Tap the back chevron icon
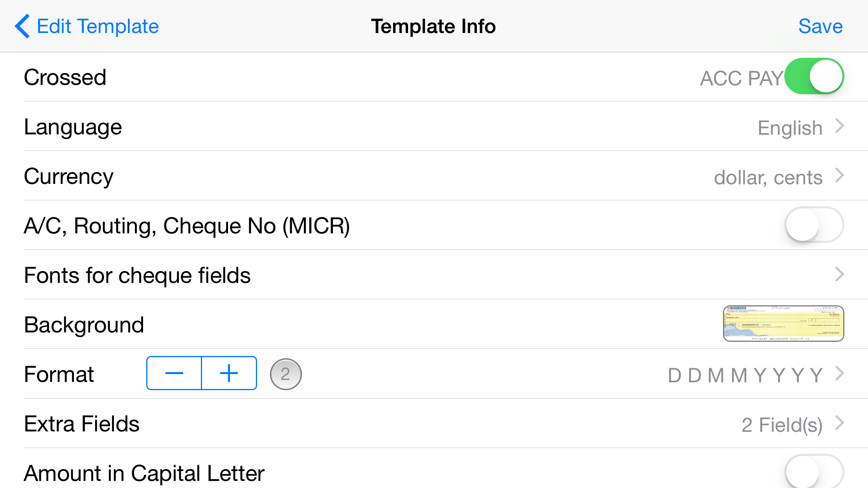868x488 pixels. tap(22, 26)
